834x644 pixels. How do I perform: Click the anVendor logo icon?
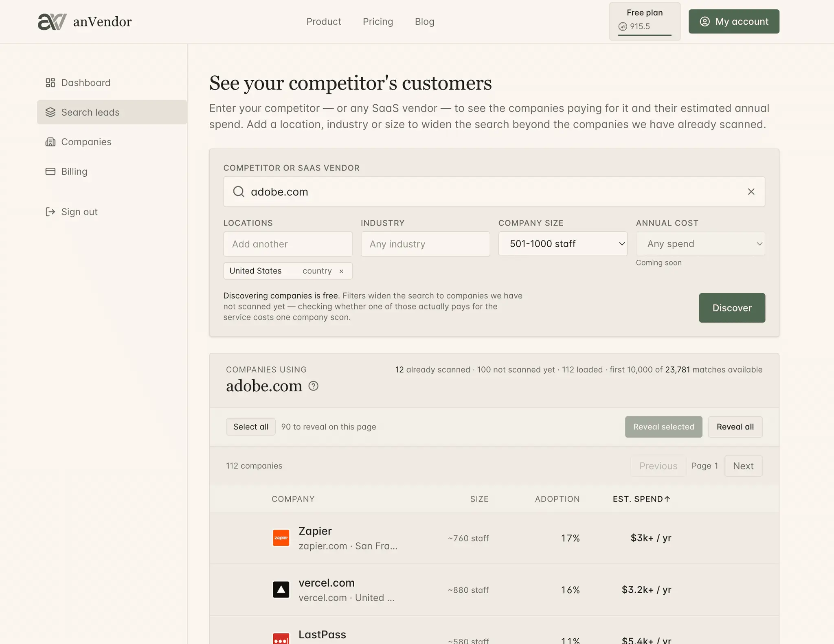[x=52, y=22]
